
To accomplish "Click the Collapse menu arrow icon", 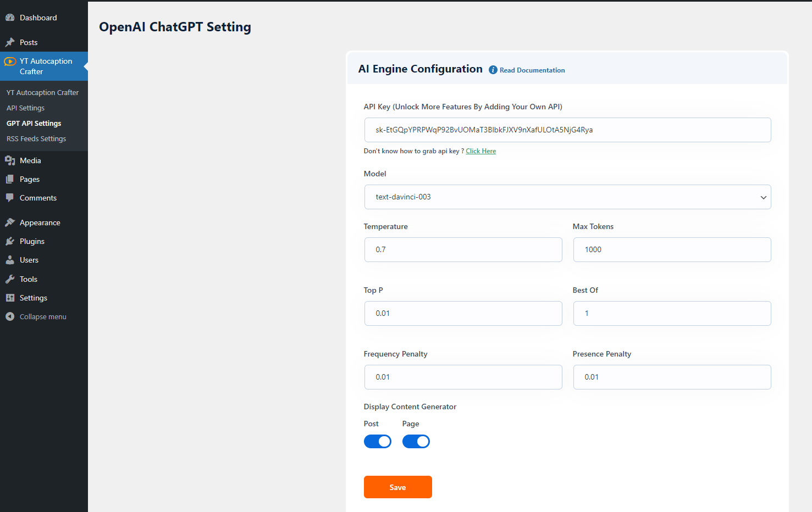I will (x=10, y=316).
